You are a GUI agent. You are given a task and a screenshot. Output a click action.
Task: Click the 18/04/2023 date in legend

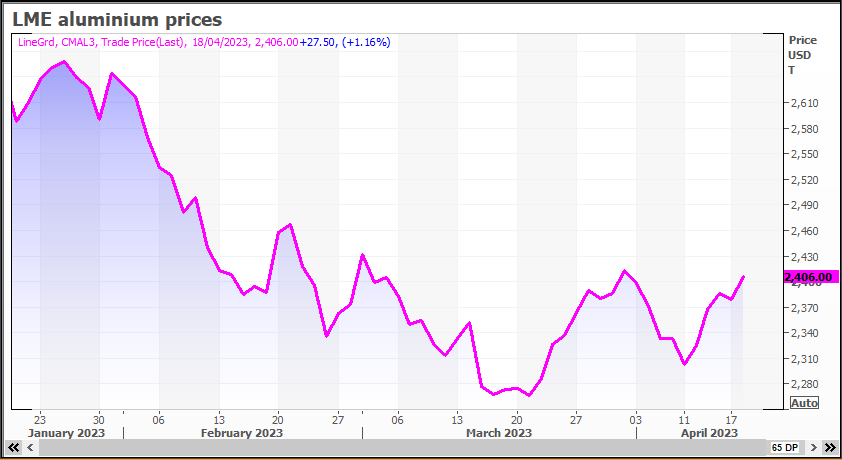220,42
